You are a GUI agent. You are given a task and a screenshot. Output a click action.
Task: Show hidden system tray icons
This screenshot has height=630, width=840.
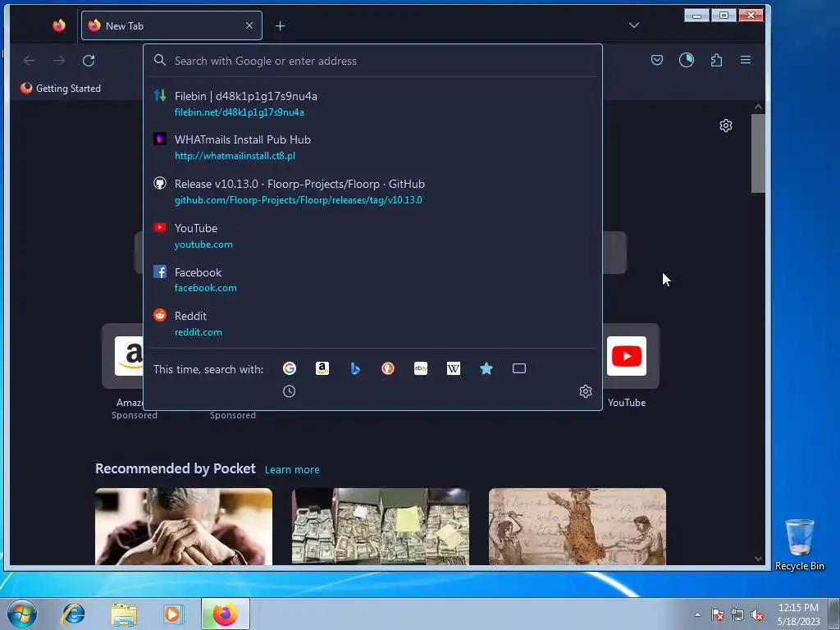coord(697,614)
